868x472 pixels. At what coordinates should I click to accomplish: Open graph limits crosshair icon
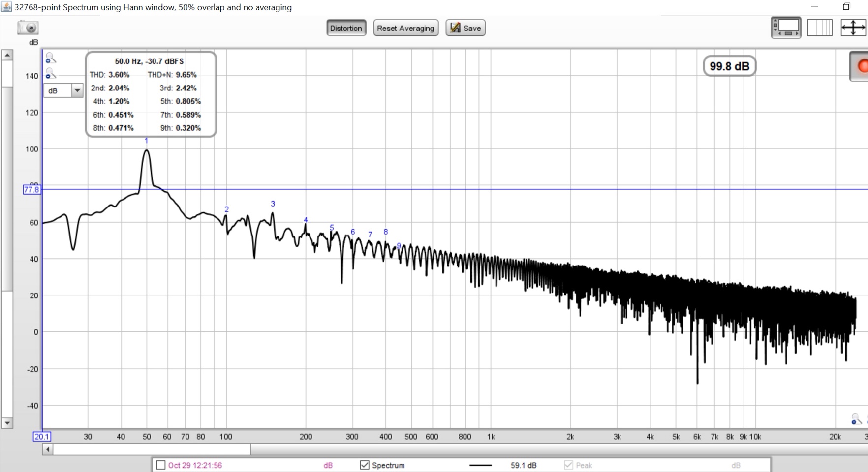[853, 28]
